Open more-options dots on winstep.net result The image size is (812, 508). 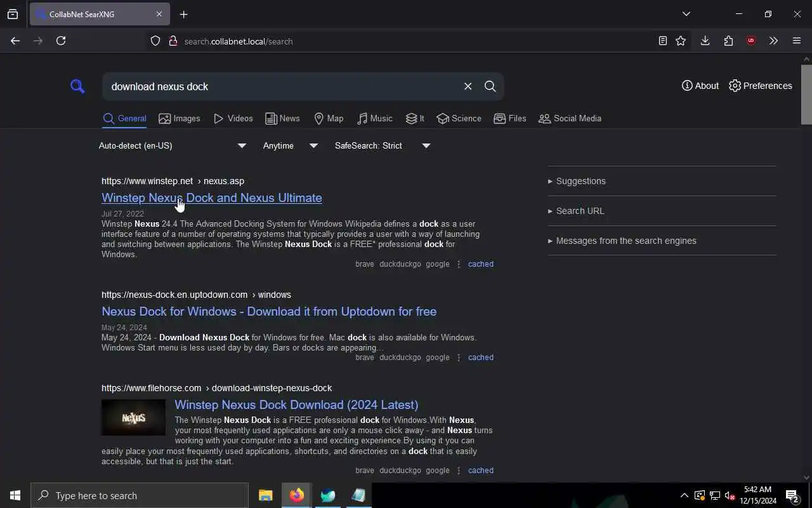tap(459, 264)
